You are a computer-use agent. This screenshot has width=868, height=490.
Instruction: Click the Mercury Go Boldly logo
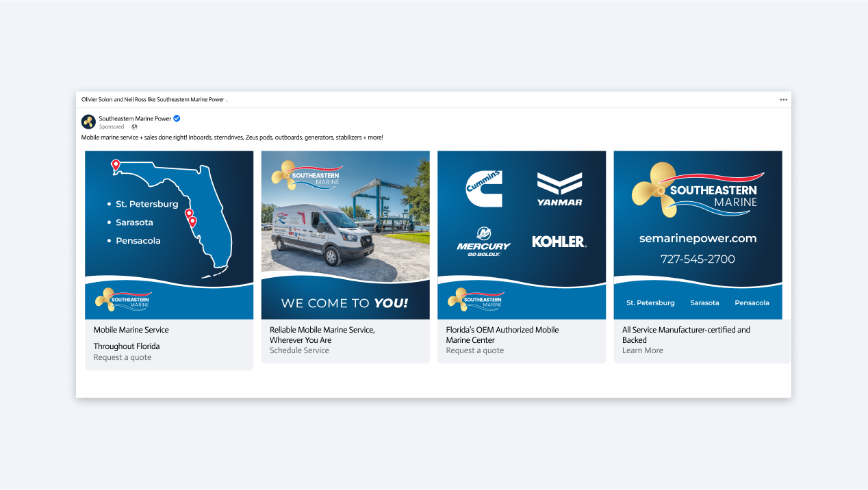point(483,242)
